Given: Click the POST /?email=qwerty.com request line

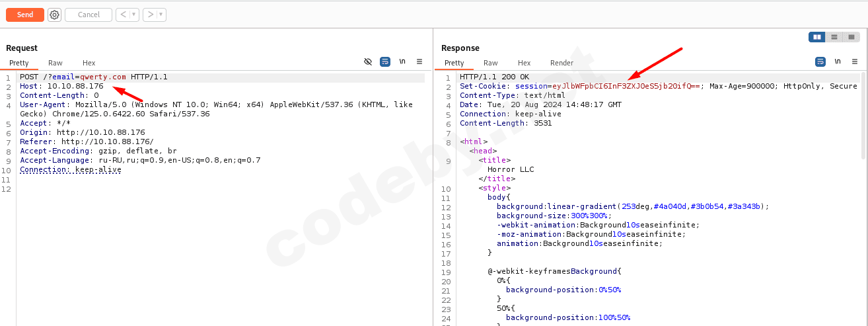Looking at the screenshot, I should tap(93, 77).
